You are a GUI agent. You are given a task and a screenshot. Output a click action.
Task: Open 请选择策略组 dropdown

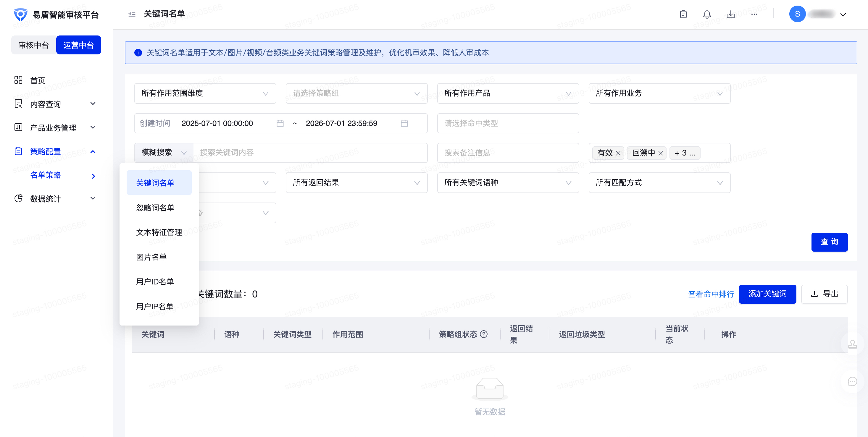[x=356, y=93]
